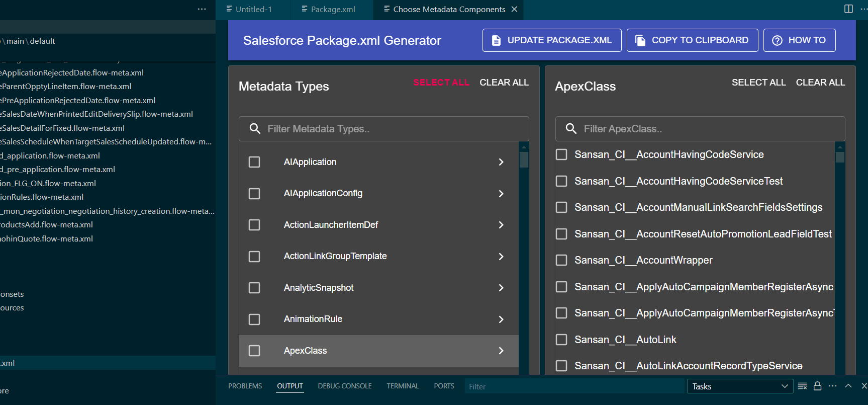Select all Metadata Types

(441, 83)
